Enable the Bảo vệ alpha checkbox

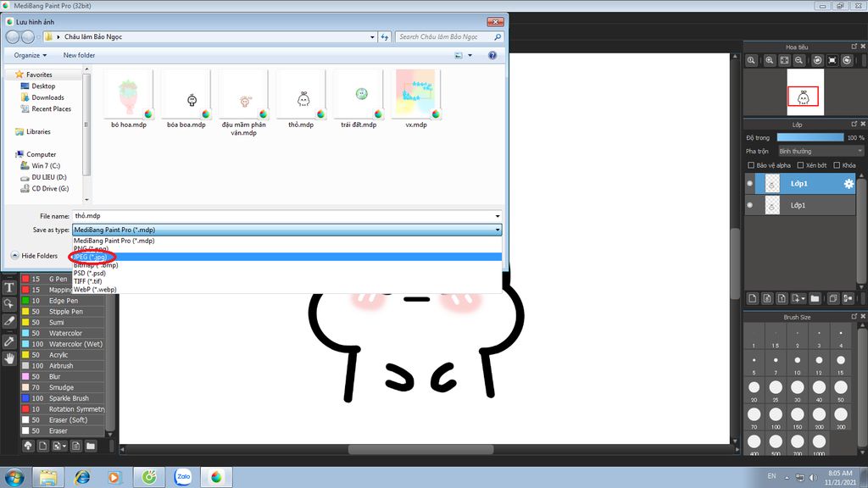tap(751, 165)
